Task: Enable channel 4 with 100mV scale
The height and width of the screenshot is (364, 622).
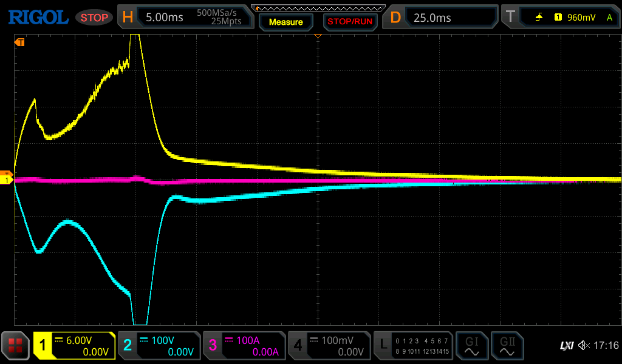Action: click(329, 346)
